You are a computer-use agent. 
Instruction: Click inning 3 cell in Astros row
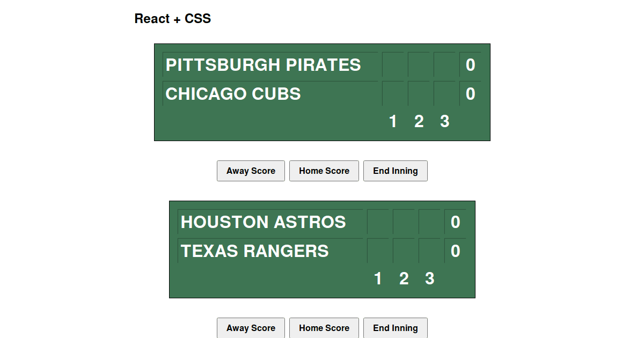coord(429,222)
